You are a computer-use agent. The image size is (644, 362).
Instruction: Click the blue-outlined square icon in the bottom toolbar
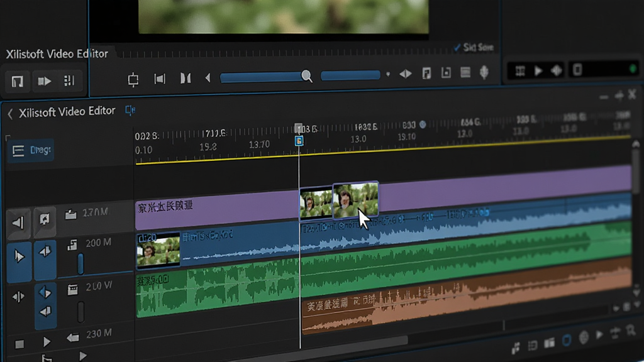(x=567, y=340)
